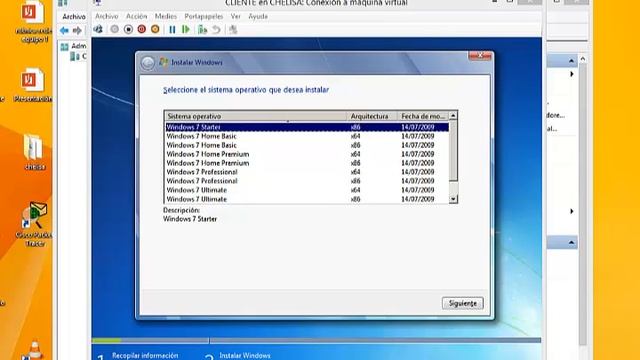Go forward in Hyper-V Manager window
This screenshot has height=360, width=640.
[77, 31]
